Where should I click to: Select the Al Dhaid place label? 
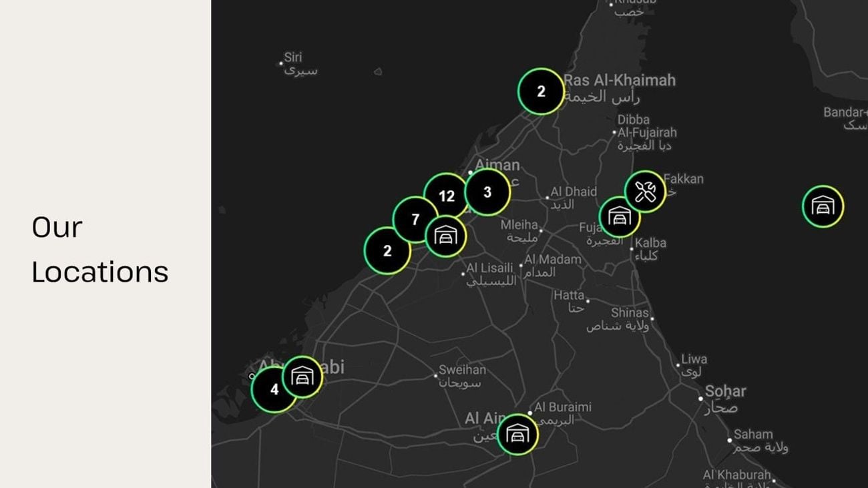[573, 192]
